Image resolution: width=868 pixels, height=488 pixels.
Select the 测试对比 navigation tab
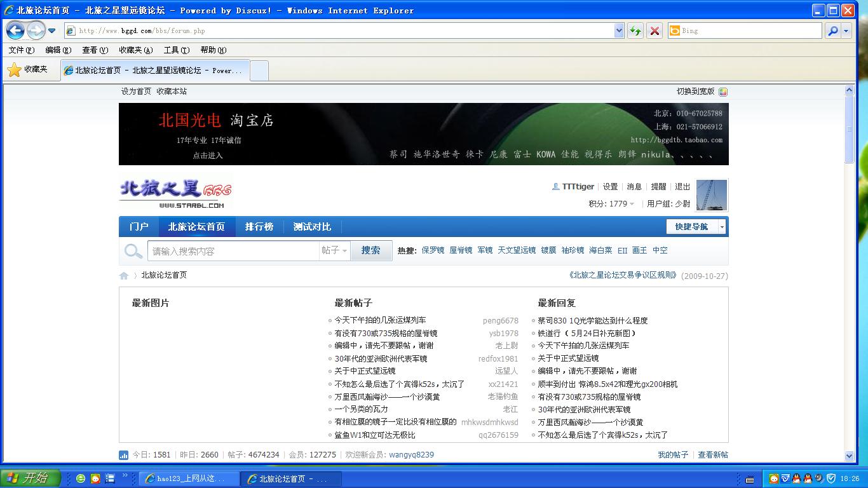pos(312,227)
